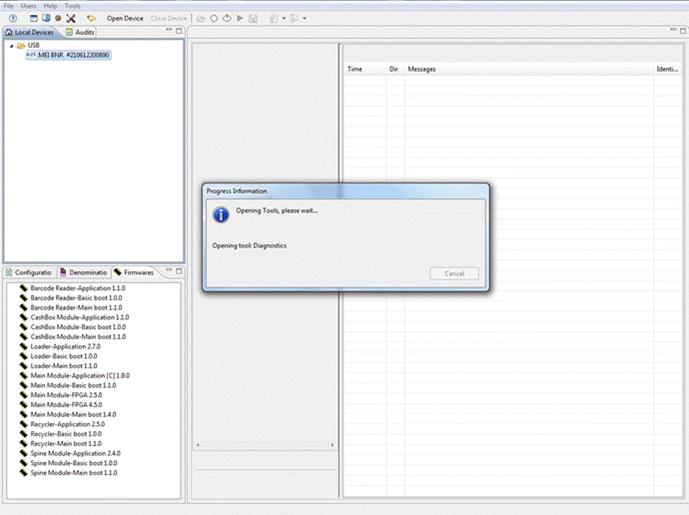Switch to the Configuratio tab
Viewport: 689px width, 515px height.
click(29, 272)
